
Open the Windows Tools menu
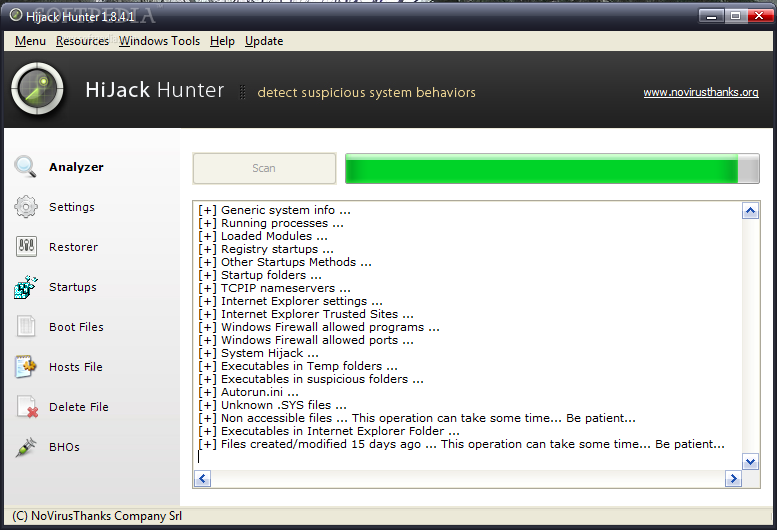tap(159, 41)
